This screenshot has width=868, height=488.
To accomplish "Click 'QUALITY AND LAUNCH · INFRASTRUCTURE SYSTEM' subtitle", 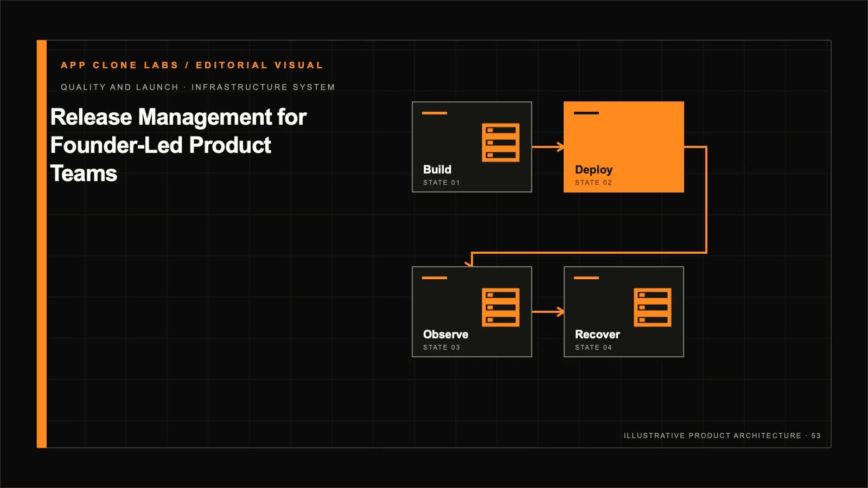I will (x=197, y=87).
